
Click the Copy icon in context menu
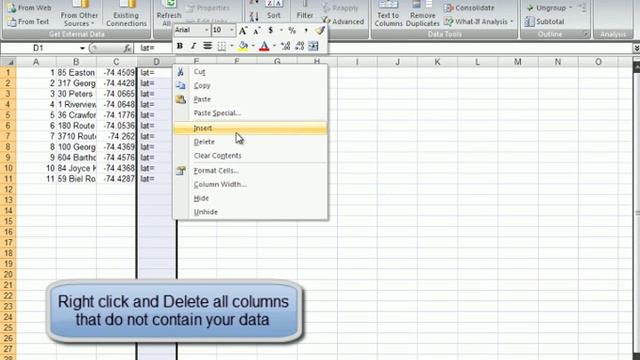180,86
